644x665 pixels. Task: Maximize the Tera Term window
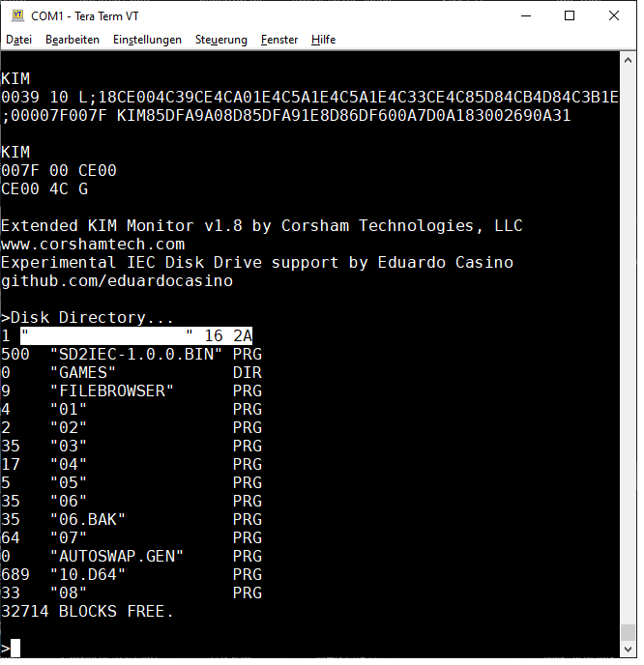(570, 15)
